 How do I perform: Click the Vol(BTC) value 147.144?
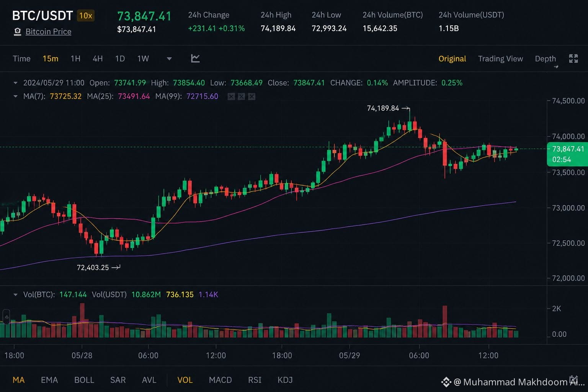click(x=73, y=295)
